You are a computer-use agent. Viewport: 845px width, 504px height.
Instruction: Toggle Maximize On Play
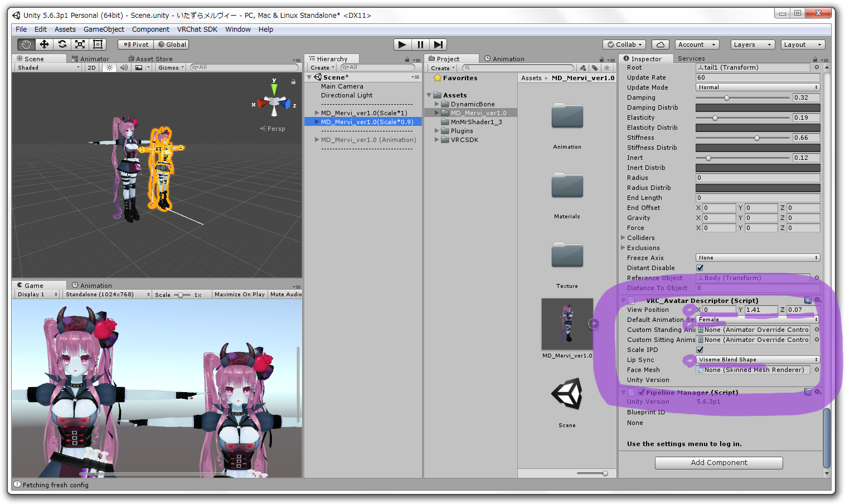(x=240, y=294)
